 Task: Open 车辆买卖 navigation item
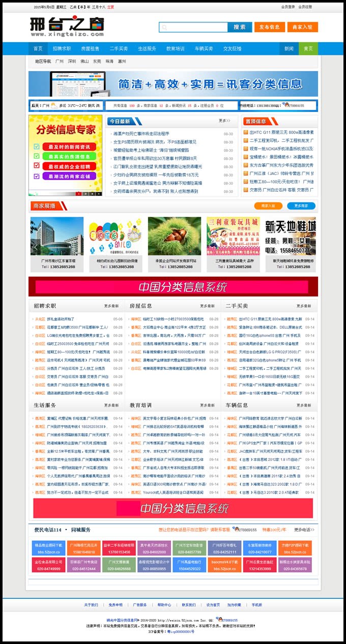click(x=204, y=49)
